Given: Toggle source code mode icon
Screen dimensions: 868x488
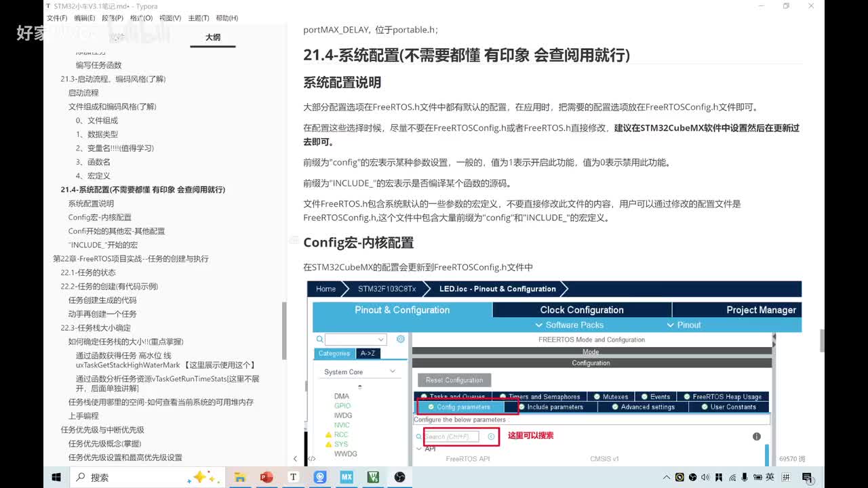Looking at the screenshot, I should [x=312, y=459].
